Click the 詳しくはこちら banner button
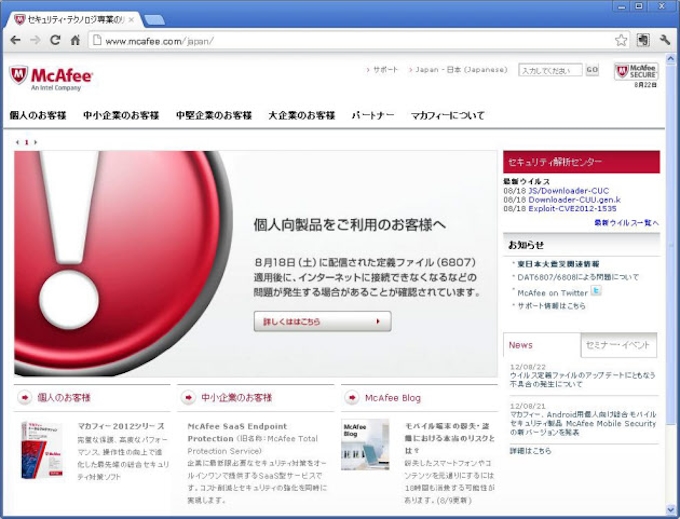Viewport: 680px width, 519px height. pos(322,322)
